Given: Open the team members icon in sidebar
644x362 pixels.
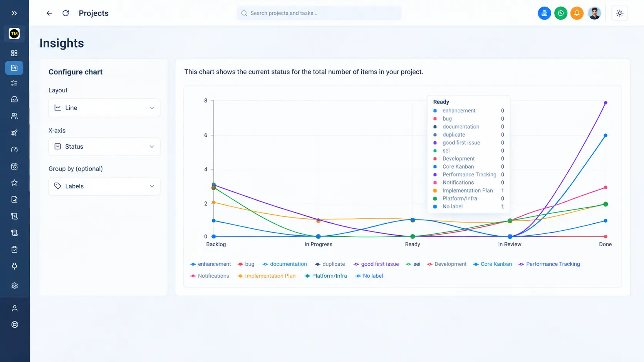Looking at the screenshot, I should [x=14, y=116].
